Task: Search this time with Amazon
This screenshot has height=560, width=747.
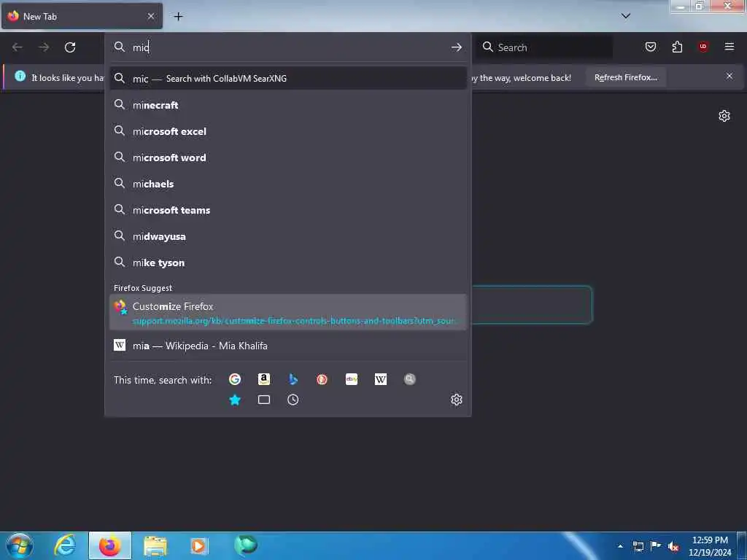Action: tap(264, 379)
